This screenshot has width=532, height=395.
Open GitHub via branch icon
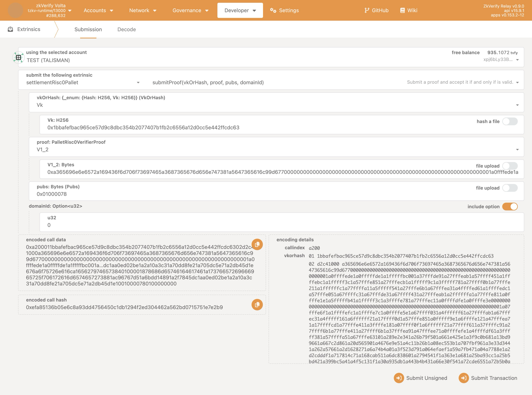367,10
